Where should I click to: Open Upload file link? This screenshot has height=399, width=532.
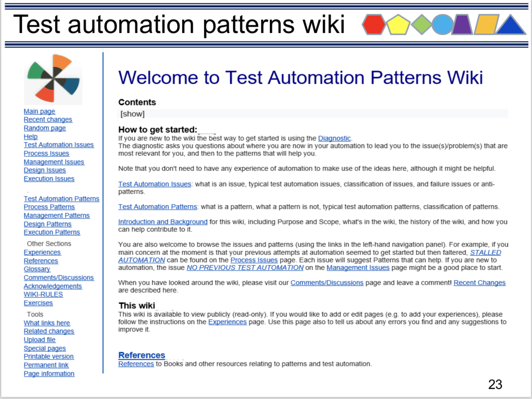pos(40,340)
